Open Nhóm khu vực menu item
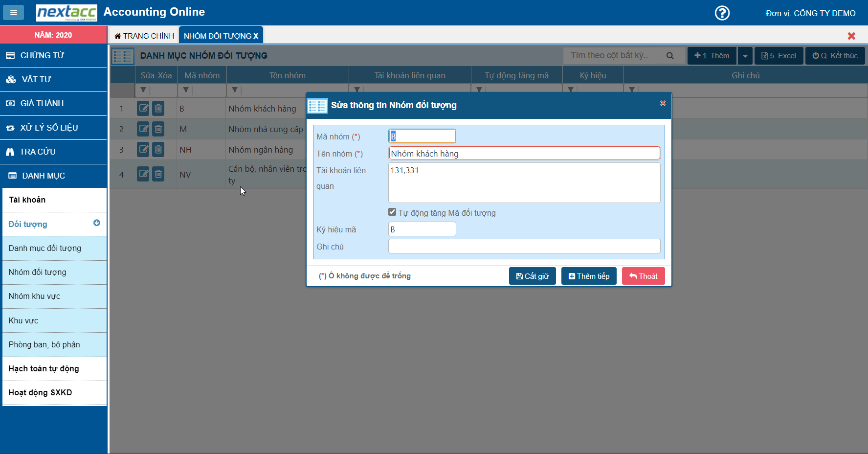868x454 pixels. click(x=34, y=296)
